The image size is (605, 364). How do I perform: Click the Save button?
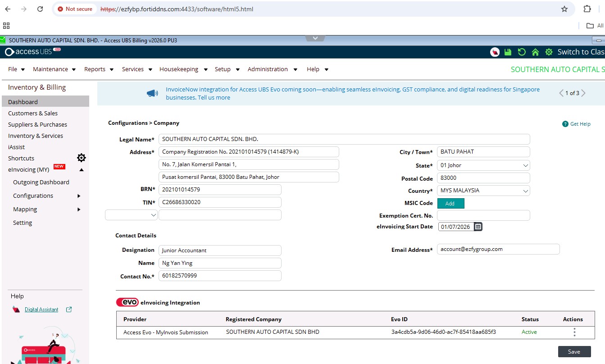(574, 352)
